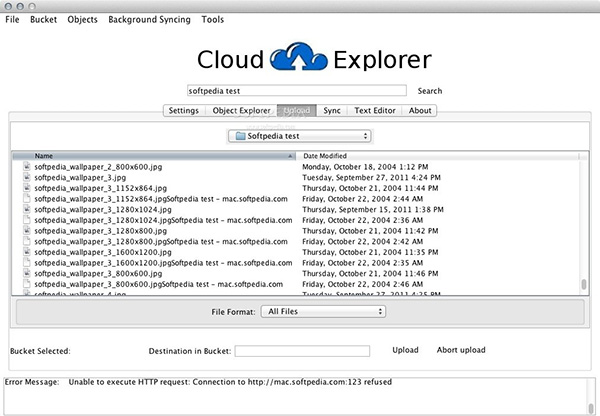600x416 pixels.
Task: Click the connection refused error message text
Action: click(230, 382)
